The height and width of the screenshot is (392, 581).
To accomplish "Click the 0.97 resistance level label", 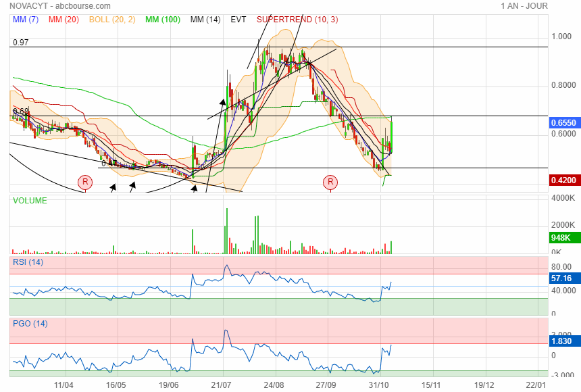I will coord(21,43).
